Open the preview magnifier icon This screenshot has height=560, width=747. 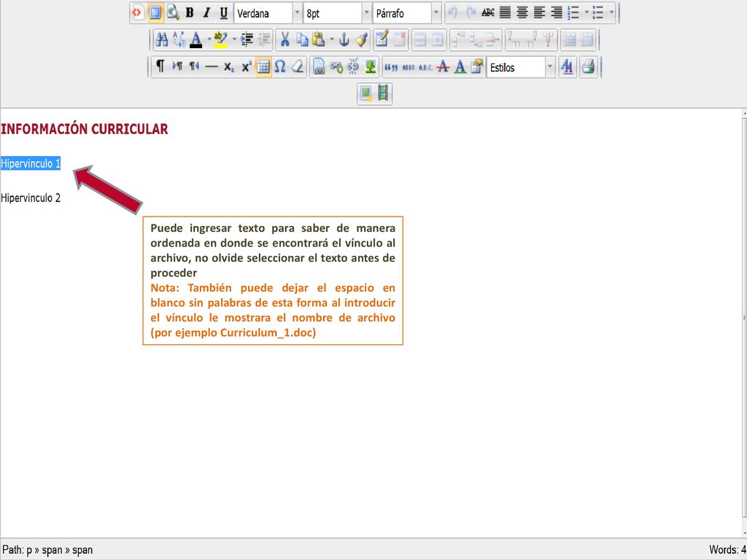click(172, 13)
